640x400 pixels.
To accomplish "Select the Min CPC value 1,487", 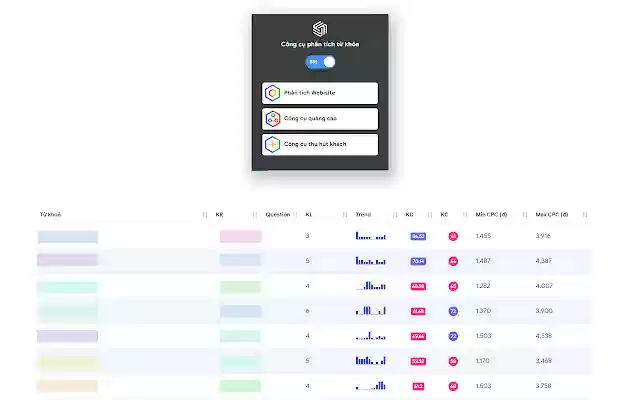I will click(x=483, y=261).
